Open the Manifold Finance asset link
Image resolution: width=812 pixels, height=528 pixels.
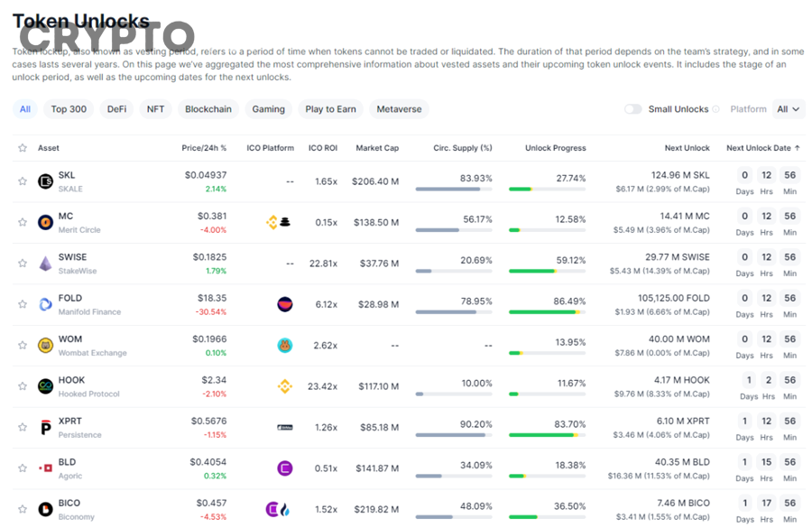89,311
